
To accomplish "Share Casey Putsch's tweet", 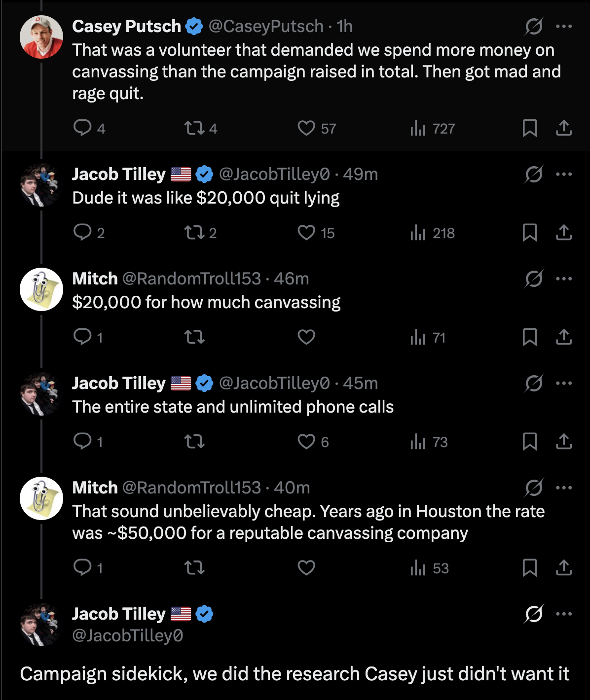I will (563, 128).
